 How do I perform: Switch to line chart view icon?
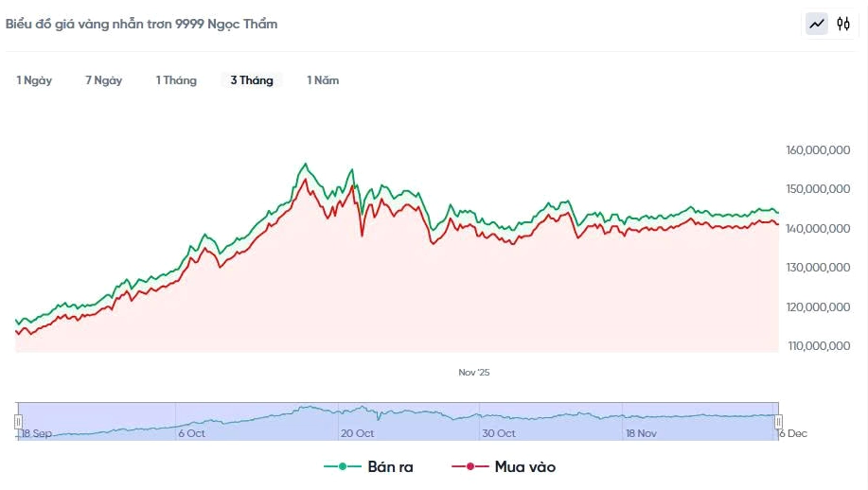tap(816, 24)
